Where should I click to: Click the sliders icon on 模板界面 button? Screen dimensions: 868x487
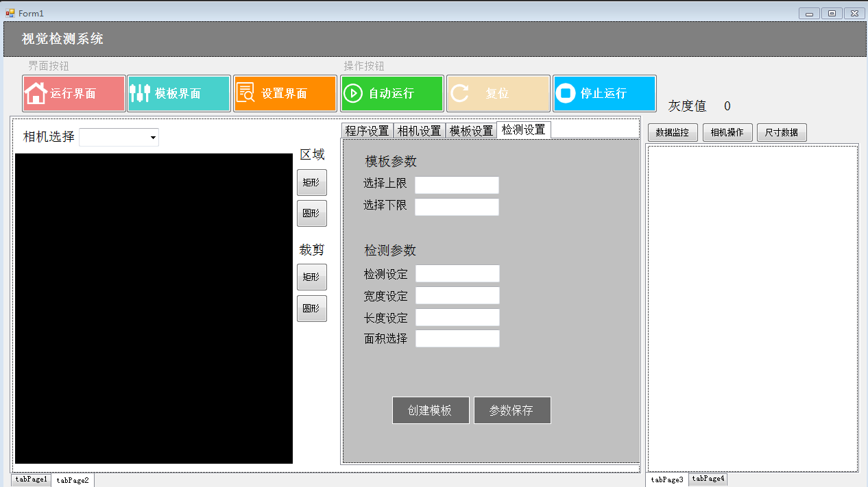(x=139, y=93)
